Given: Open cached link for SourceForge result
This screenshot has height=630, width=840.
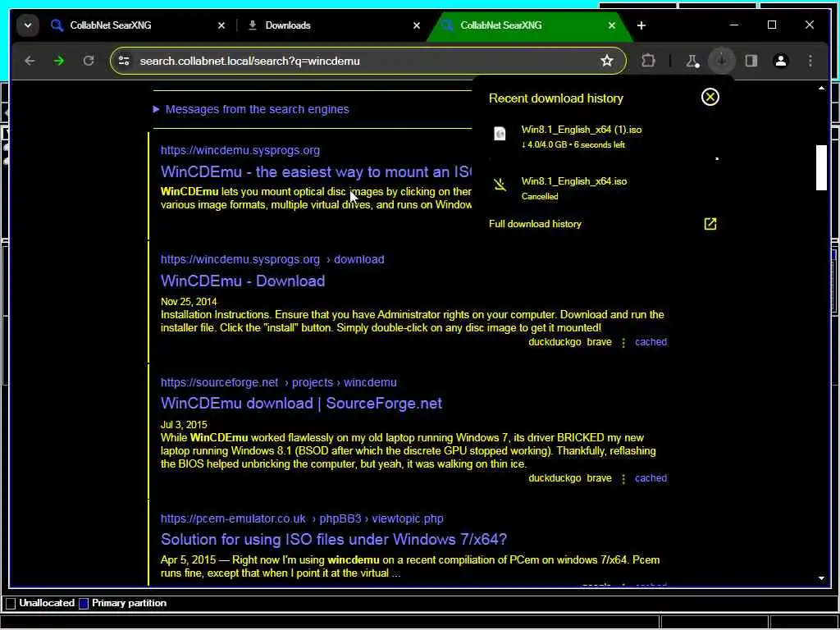Looking at the screenshot, I should [651, 478].
